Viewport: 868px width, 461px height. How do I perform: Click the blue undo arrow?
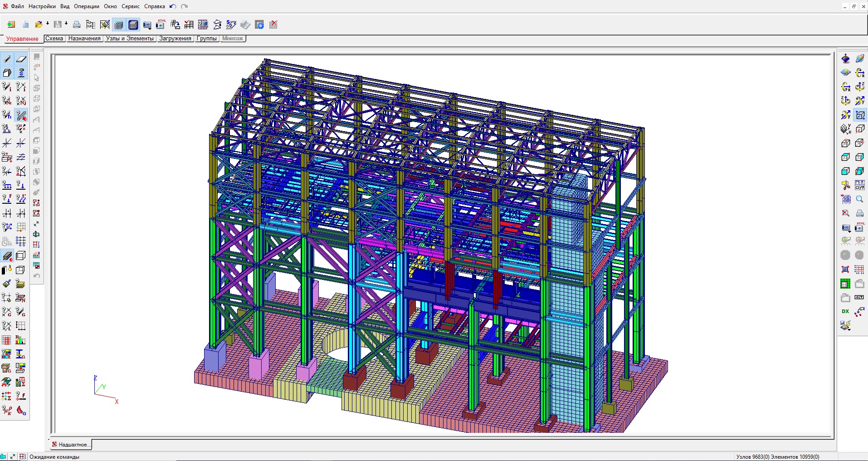pyautogui.click(x=173, y=6)
